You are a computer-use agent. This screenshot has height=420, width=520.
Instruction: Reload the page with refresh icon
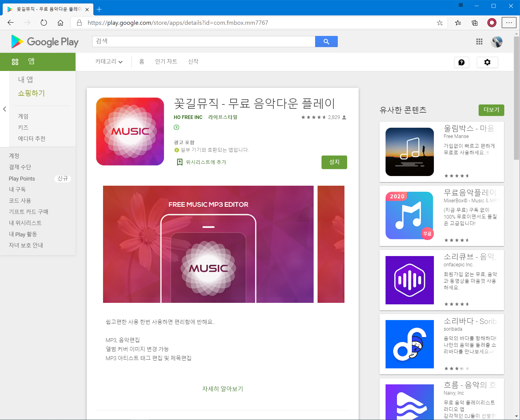point(44,23)
